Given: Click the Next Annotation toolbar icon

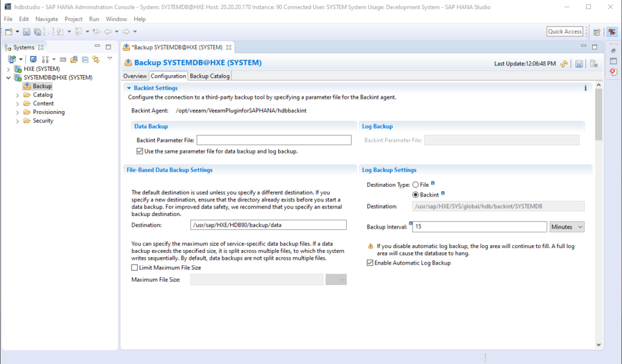Looking at the screenshot, I should (60, 32).
